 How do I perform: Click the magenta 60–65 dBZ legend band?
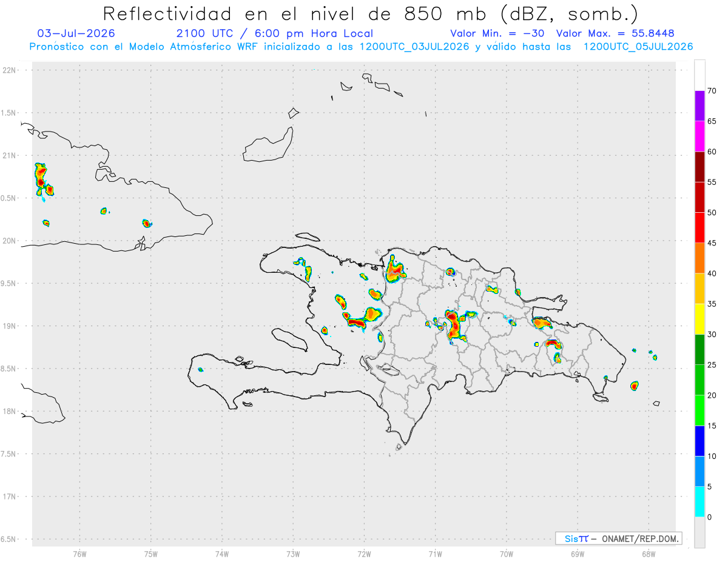tap(699, 136)
